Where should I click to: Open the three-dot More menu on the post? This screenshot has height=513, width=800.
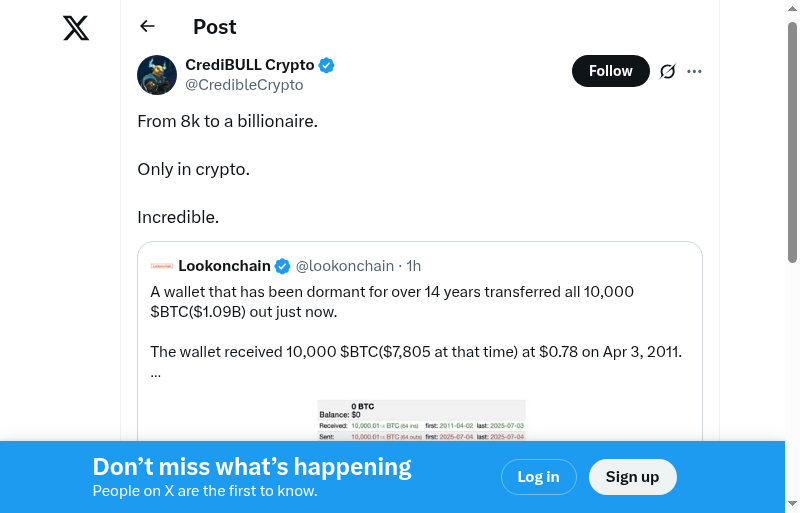pyautogui.click(x=695, y=71)
